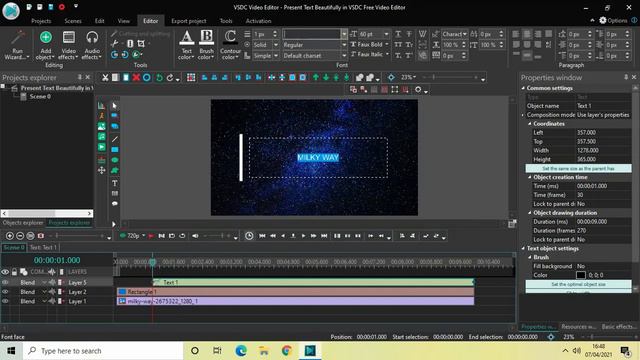The image size is (640, 360).
Task: Select the Text tool in the vertical toolbar
Action: pyautogui.click(x=115, y=183)
